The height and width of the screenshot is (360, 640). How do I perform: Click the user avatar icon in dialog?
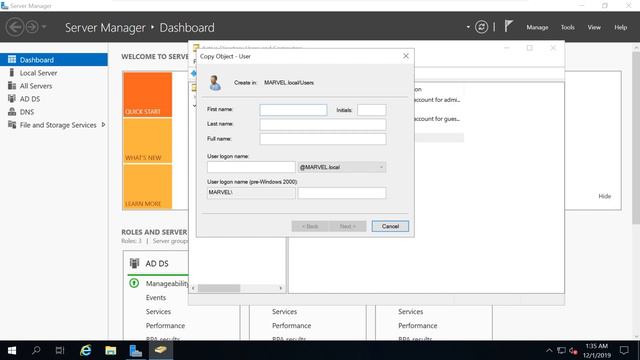point(215,82)
